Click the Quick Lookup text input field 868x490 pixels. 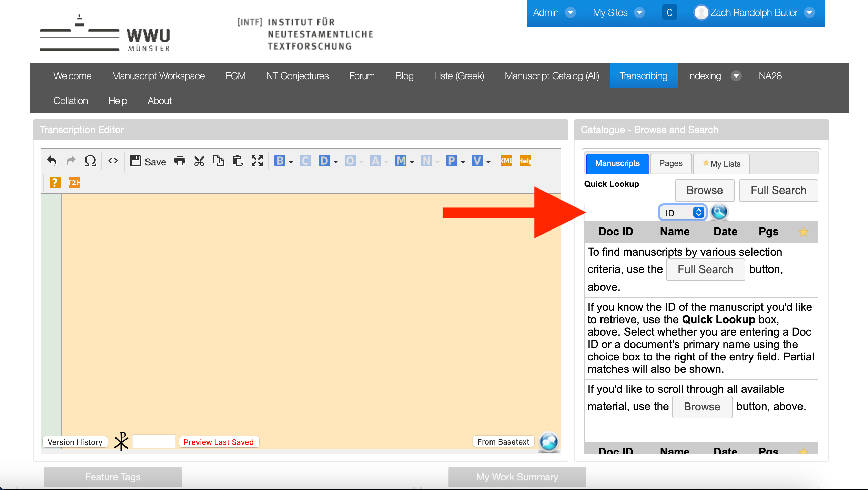[x=621, y=213]
